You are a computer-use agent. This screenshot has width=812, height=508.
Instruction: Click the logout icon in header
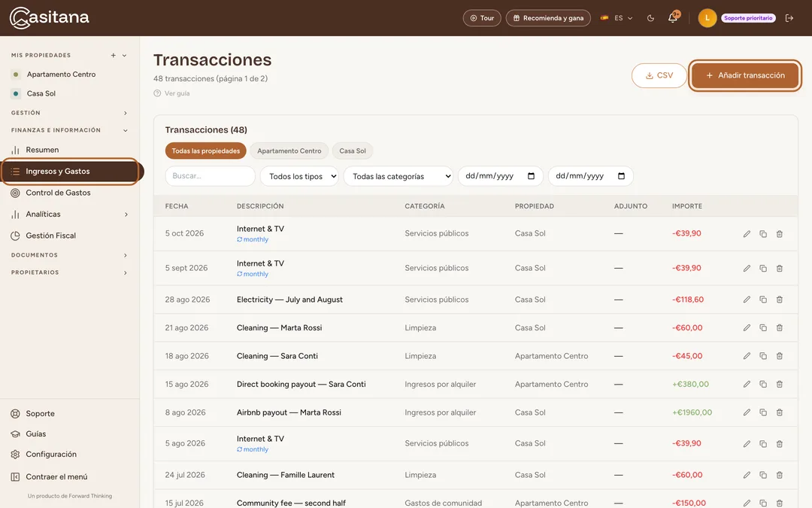click(789, 18)
